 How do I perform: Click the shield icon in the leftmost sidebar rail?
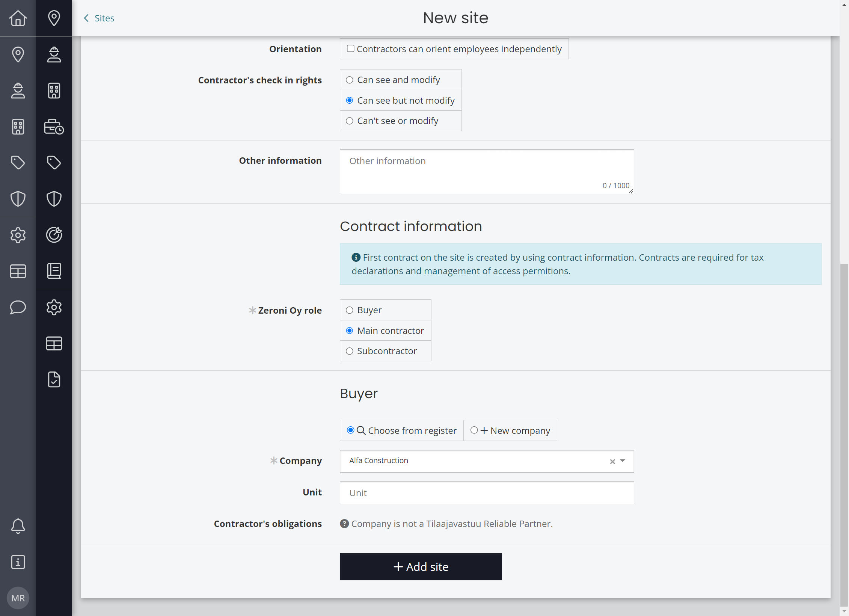[x=18, y=199]
